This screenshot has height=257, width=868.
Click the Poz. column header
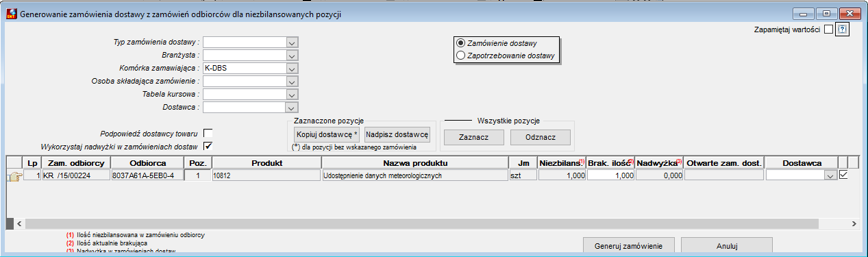click(198, 163)
